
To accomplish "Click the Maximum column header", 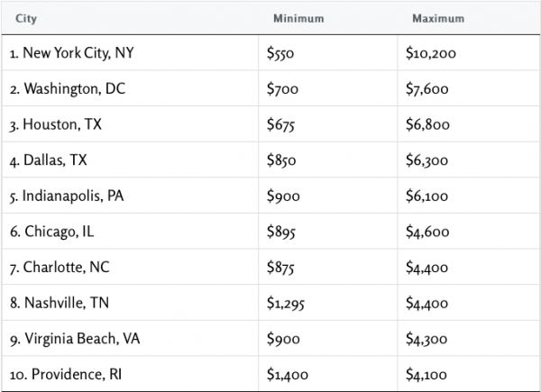I will 438,18.
